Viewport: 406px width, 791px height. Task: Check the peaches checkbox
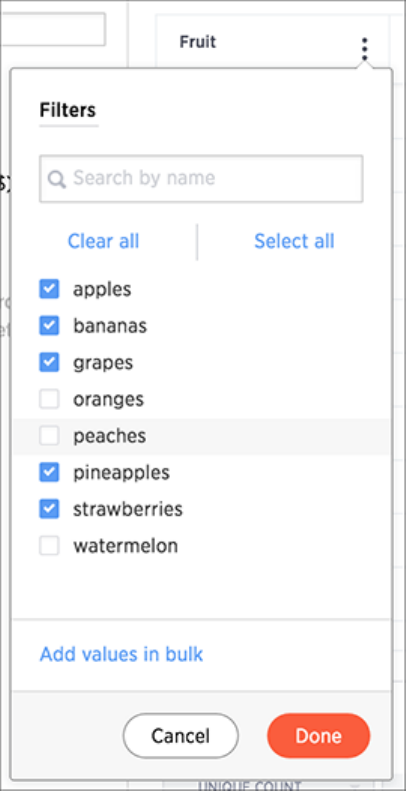(49, 436)
